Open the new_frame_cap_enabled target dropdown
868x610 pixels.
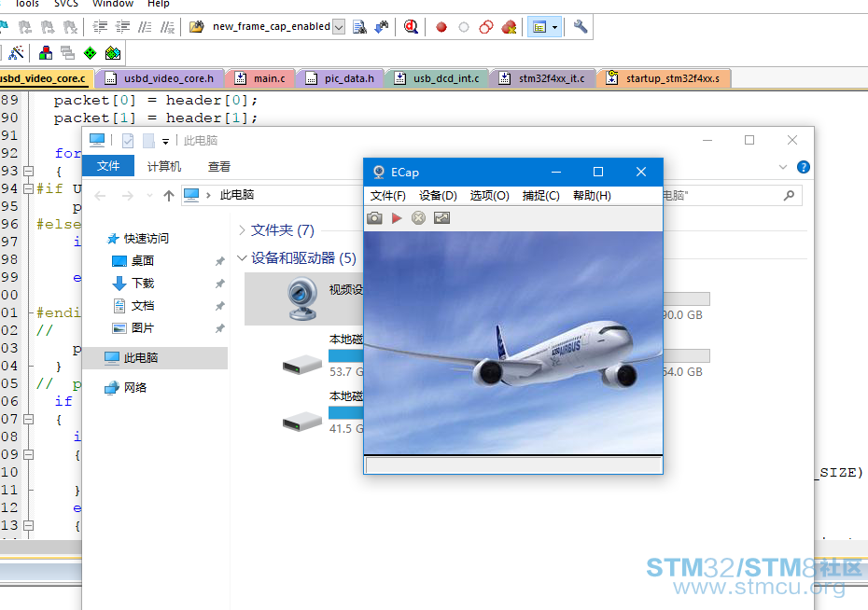tap(338, 27)
